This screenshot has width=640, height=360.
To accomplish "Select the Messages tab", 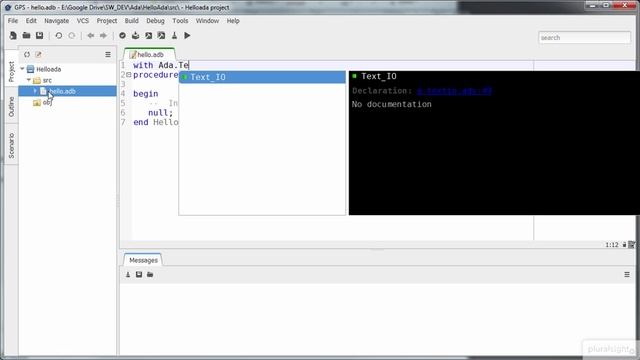I will click(x=143, y=260).
